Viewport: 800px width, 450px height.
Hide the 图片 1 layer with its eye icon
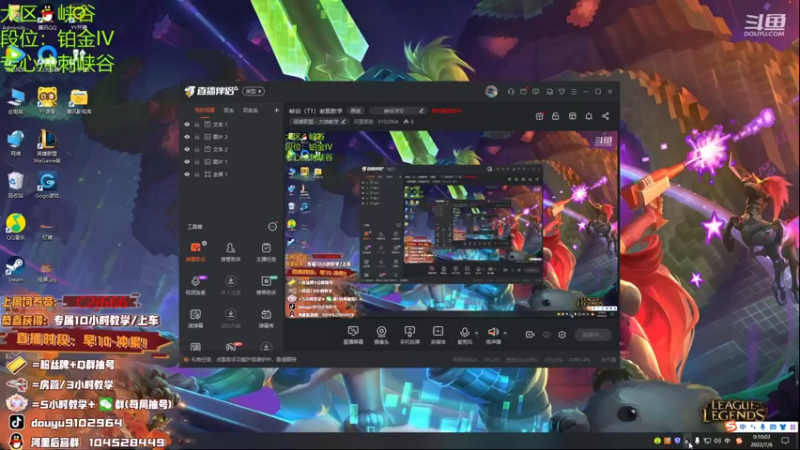(x=187, y=162)
